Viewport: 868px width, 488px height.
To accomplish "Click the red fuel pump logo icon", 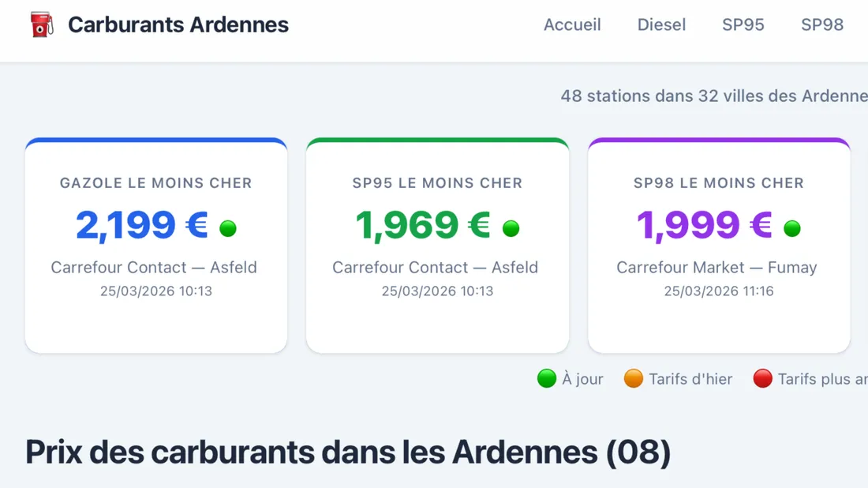I will pyautogui.click(x=39, y=24).
